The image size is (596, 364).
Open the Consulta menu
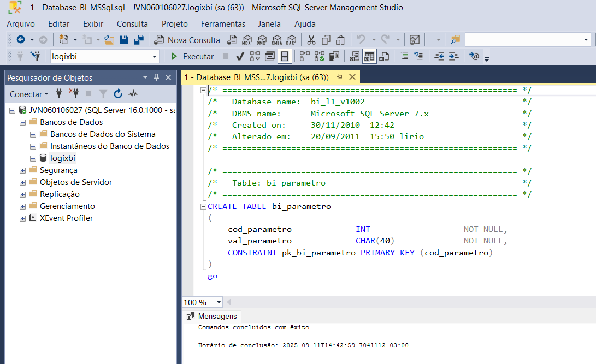(x=132, y=24)
